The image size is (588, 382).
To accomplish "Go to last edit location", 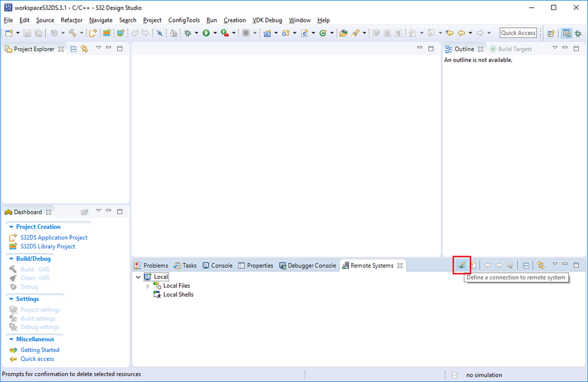I will [449, 33].
